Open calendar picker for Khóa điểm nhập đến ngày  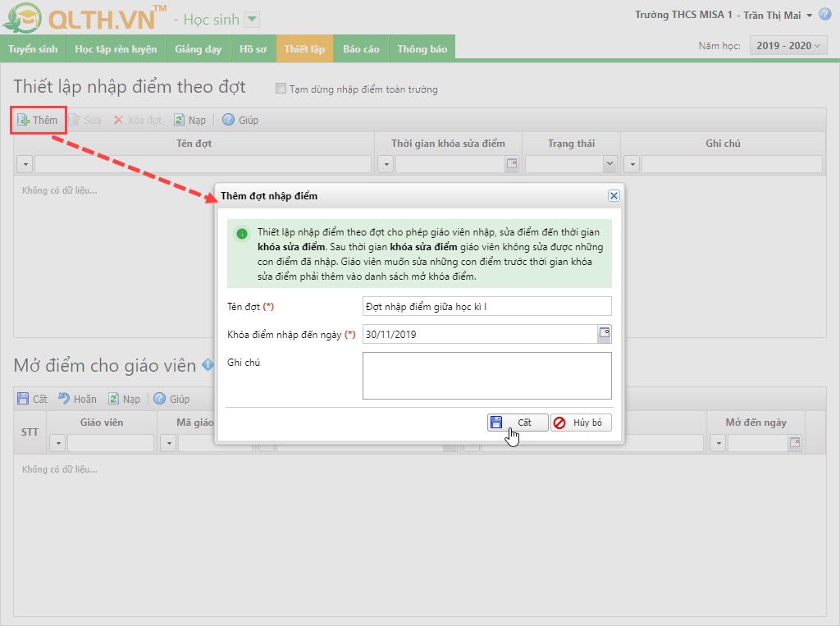(x=605, y=334)
